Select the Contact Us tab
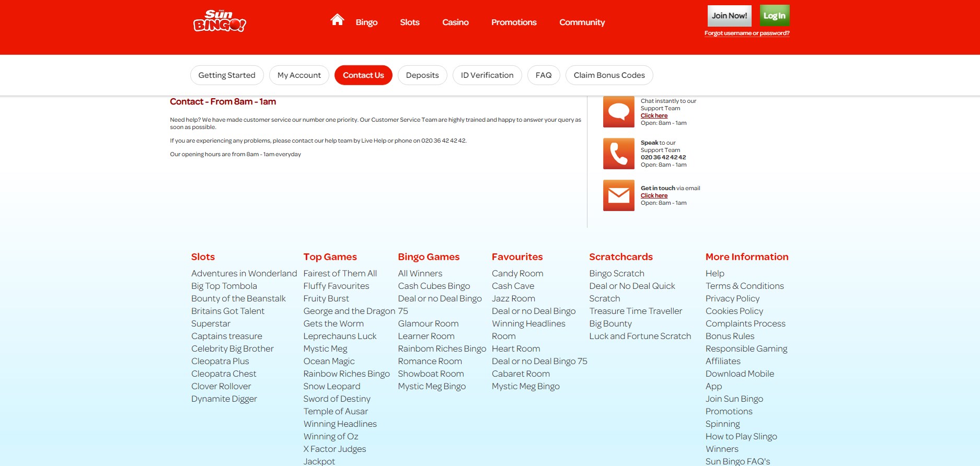 click(x=363, y=75)
